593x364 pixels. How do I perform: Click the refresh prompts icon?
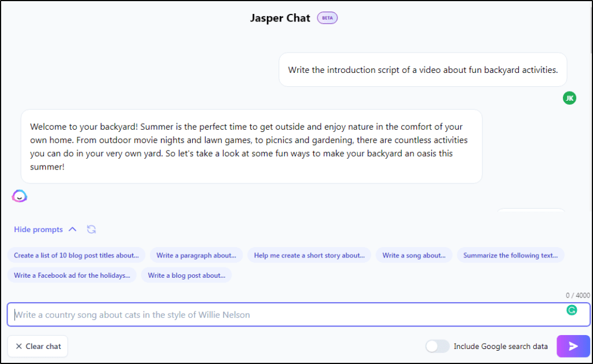91,229
